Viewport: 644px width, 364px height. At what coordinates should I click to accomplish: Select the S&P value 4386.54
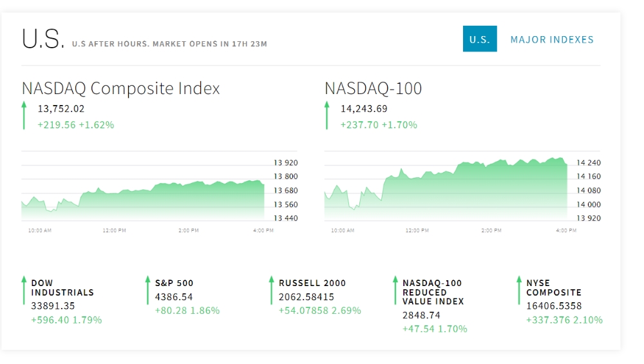(174, 297)
